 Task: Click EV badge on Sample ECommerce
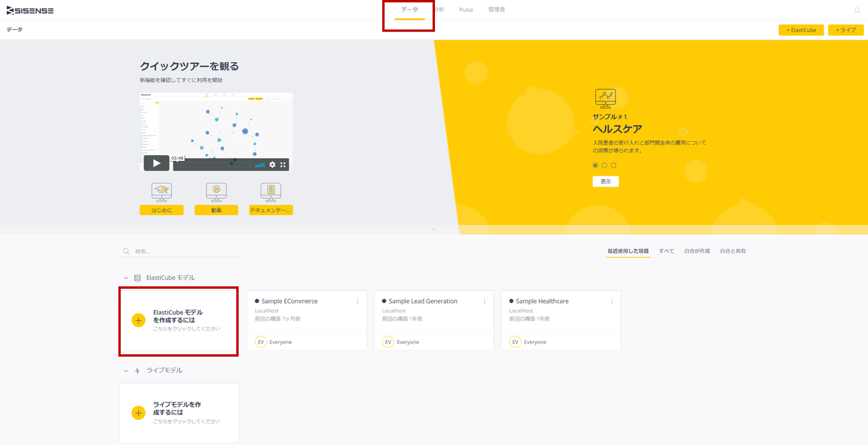click(x=261, y=342)
